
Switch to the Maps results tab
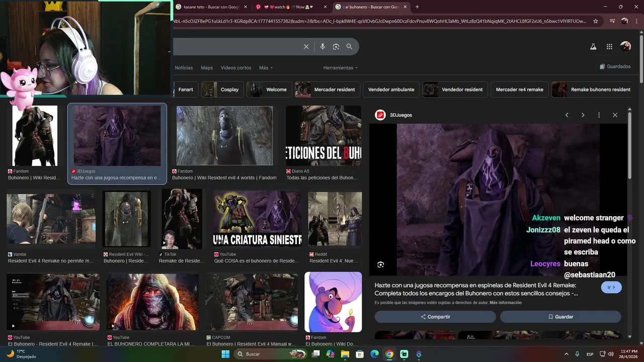tap(207, 68)
